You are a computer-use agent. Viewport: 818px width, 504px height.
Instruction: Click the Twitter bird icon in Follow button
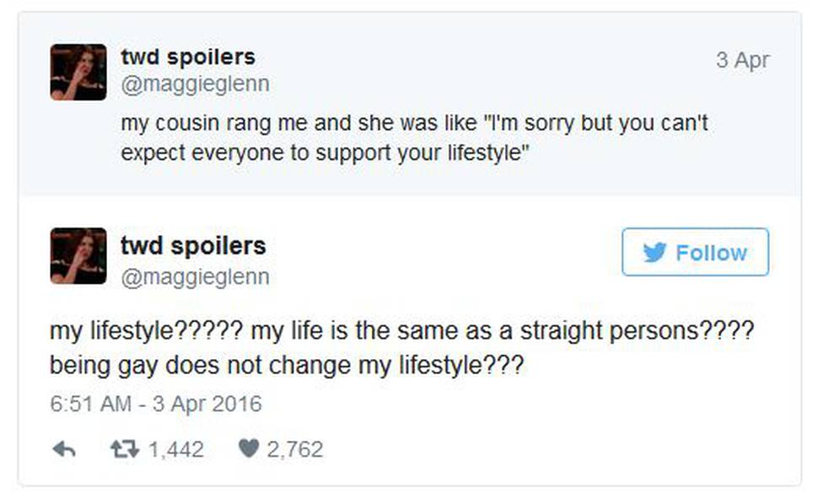tap(654, 252)
